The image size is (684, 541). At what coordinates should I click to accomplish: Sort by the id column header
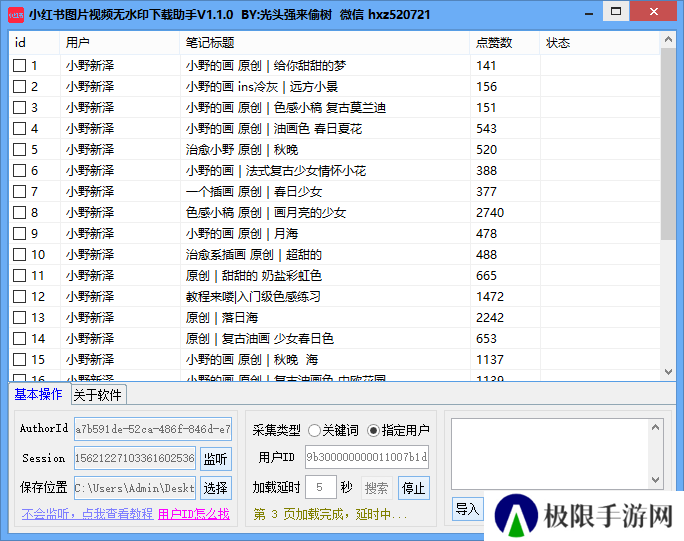[x=34, y=43]
